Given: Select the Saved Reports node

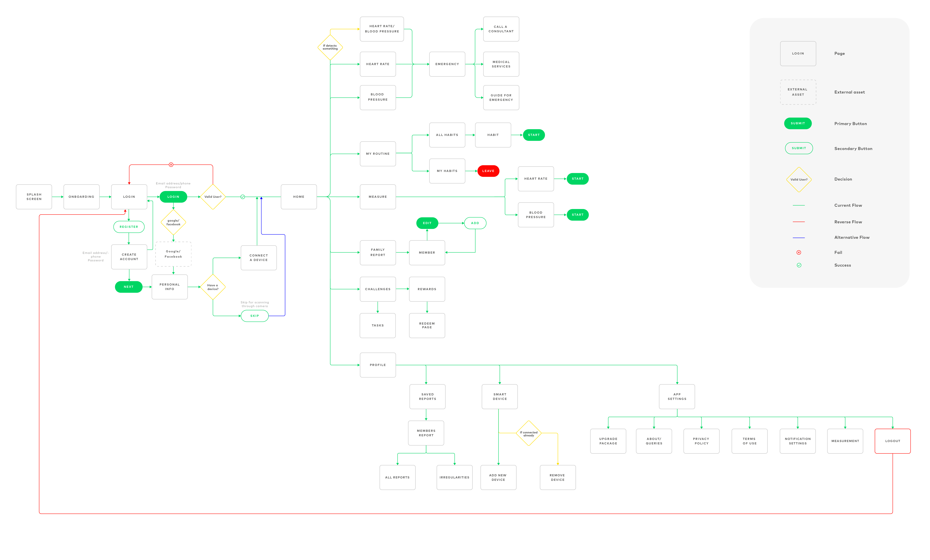Looking at the screenshot, I should coord(427,397).
